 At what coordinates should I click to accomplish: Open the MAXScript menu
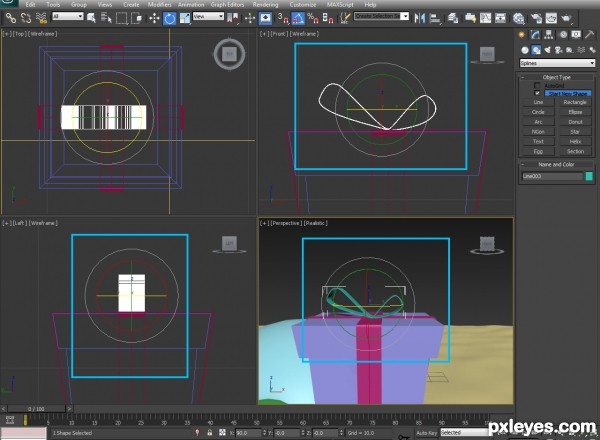pyautogui.click(x=340, y=5)
